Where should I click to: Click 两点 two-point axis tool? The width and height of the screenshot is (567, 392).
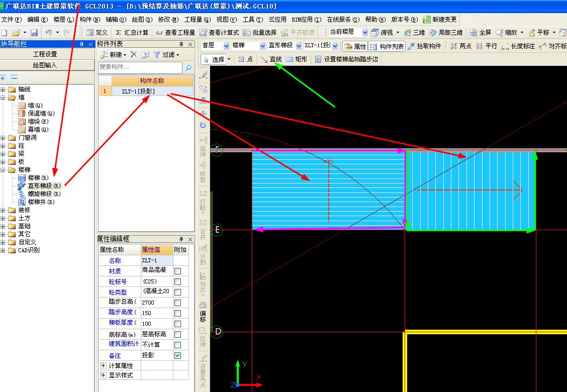point(460,46)
